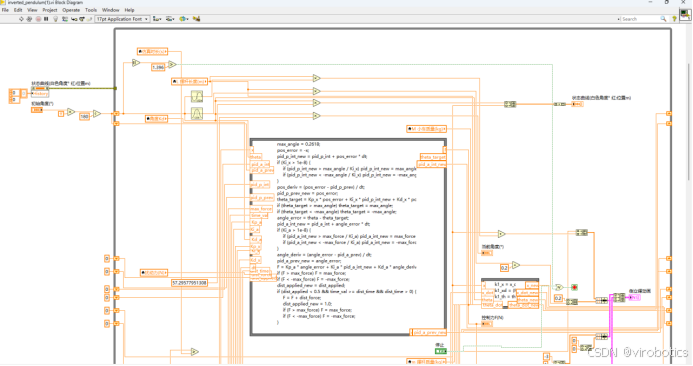693x366 pixels.
Task: Select the 角度Kd control terminal
Action: (x=156, y=119)
